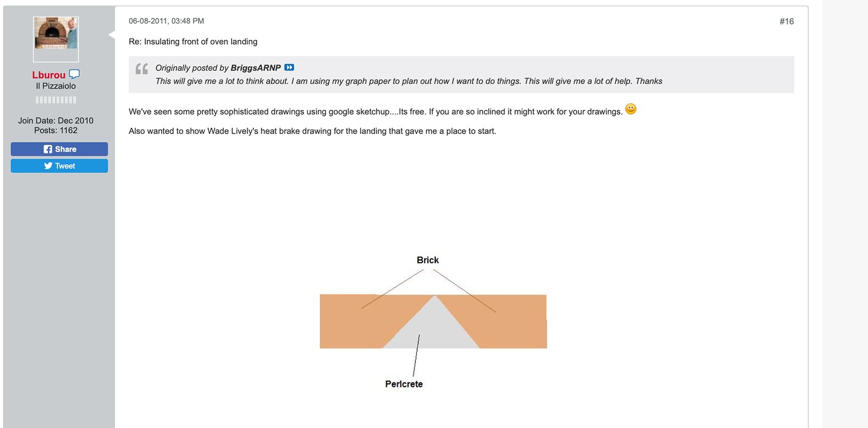Click the speech bubble icon beside Lburou
868x428 pixels.
(74, 74)
